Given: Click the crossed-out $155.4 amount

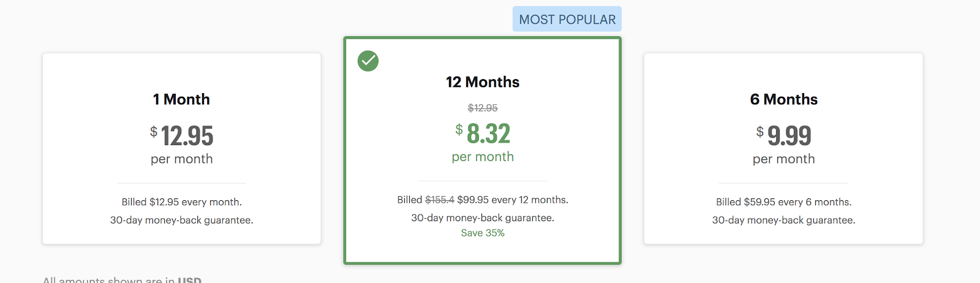Looking at the screenshot, I should click(x=440, y=200).
